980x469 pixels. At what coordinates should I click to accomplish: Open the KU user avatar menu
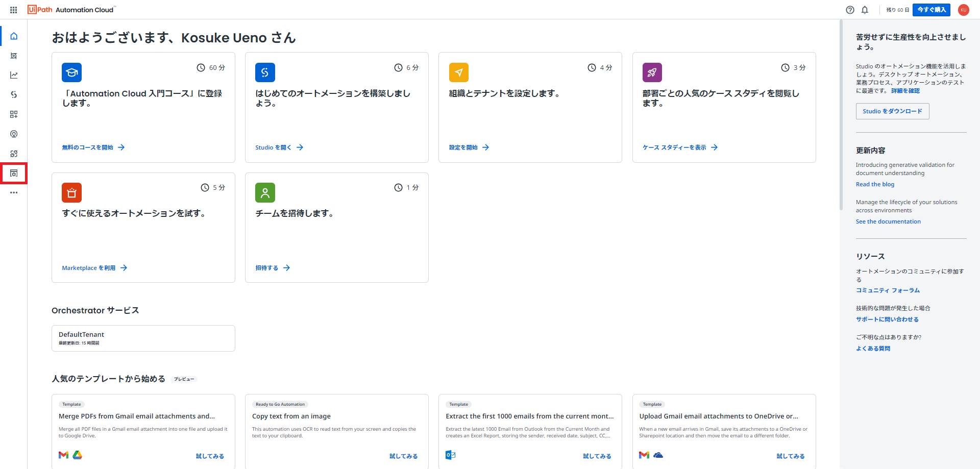pos(964,10)
